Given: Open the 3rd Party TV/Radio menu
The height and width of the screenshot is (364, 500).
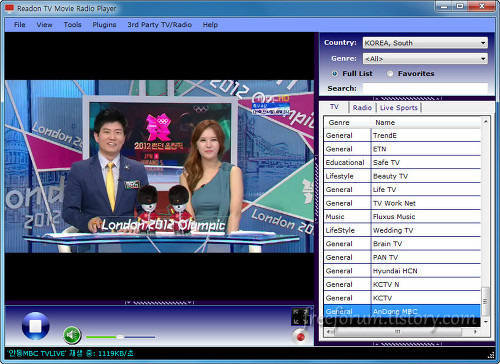Looking at the screenshot, I should tap(159, 25).
